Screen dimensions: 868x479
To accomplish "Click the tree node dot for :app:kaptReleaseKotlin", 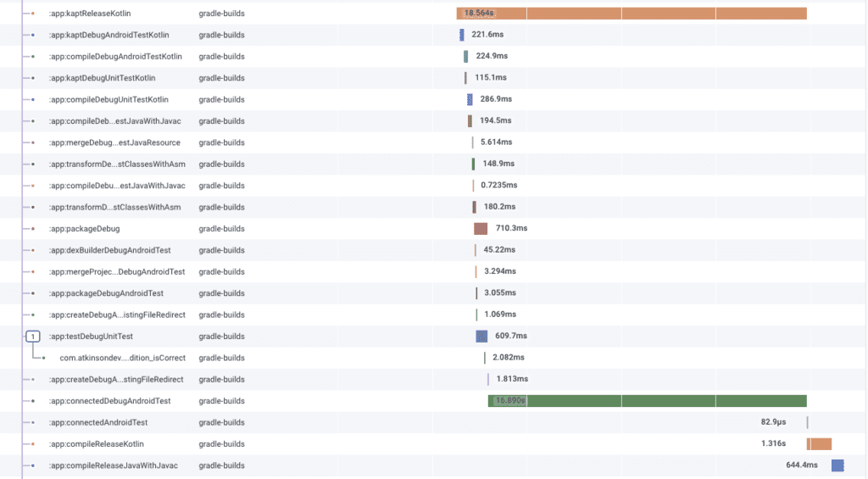I will click(x=32, y=14).
